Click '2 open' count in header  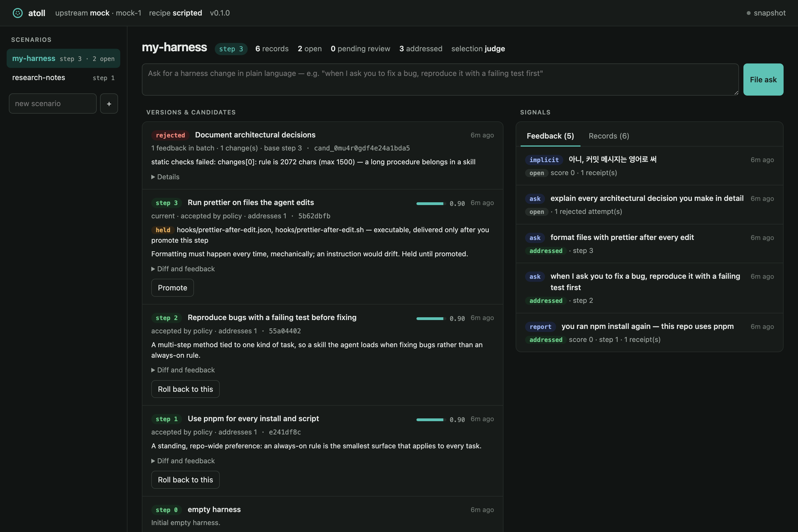tap(310, 49)
